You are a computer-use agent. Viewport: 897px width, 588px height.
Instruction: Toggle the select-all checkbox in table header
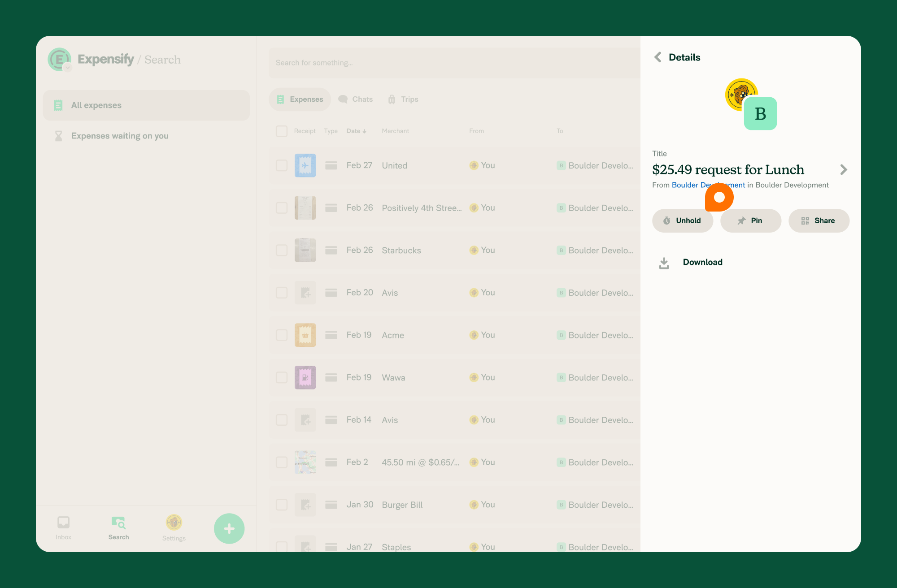[282, 131]
